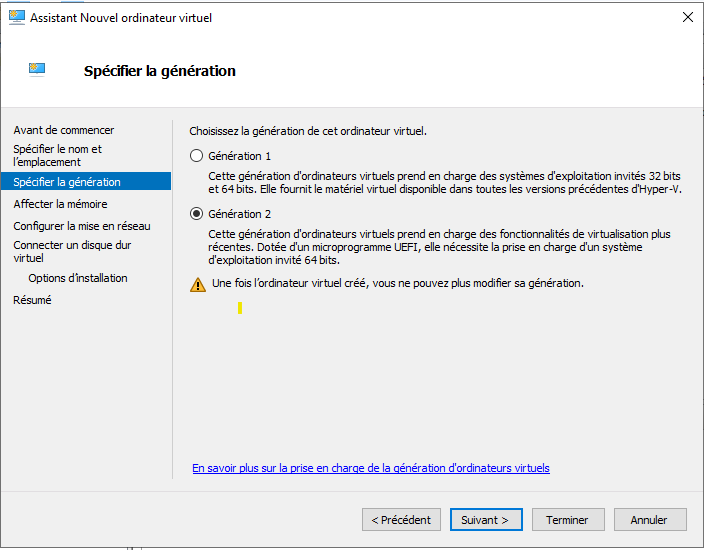Close the Assistant Nouvel ordinateur virtuel window
The width and height of the screenshot is (704, 550).
coord(687,17)
